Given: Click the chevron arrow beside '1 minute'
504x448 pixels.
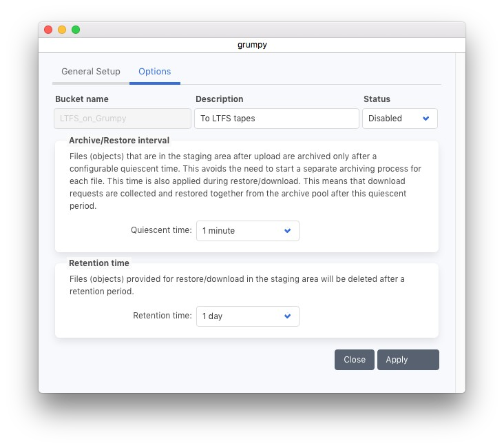Looking at the screenshot, I should tap(288, 231).
